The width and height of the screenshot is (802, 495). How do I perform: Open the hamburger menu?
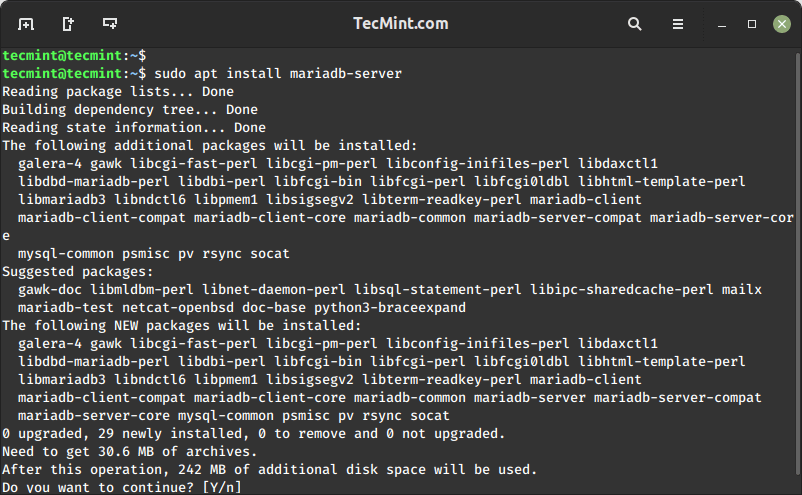click(x=678, y=23)
